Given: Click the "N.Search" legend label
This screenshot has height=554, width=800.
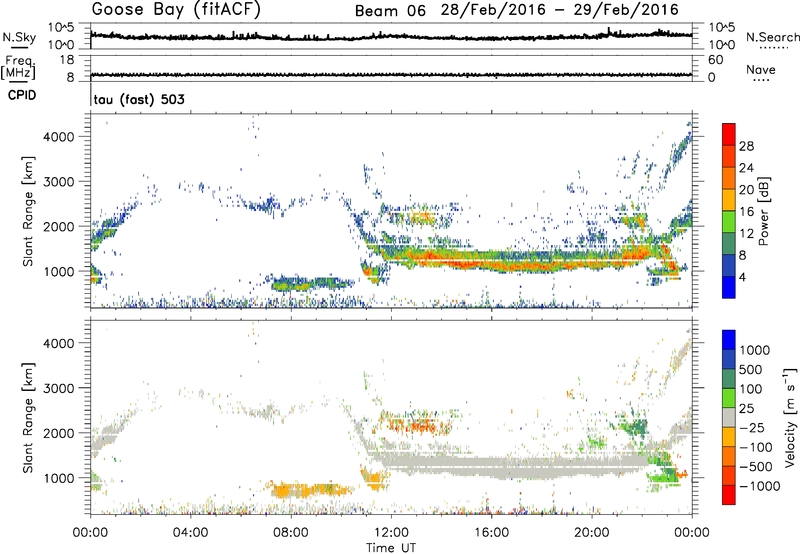Looking at the screenshot, I should point(772,37).
